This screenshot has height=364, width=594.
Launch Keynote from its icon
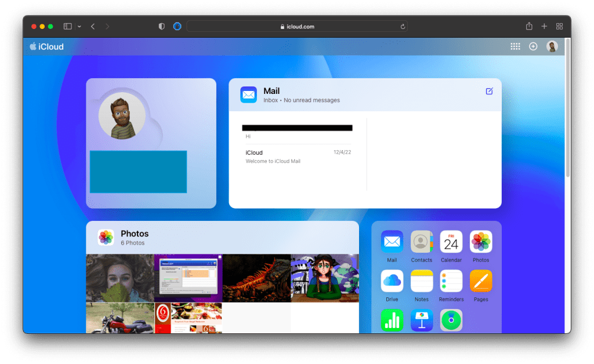click(x=421, y=320)
